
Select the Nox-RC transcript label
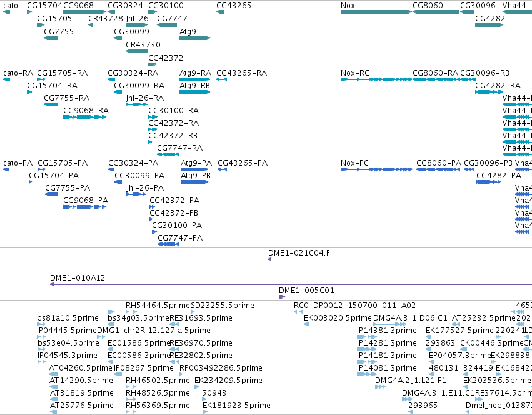(355, 73)
